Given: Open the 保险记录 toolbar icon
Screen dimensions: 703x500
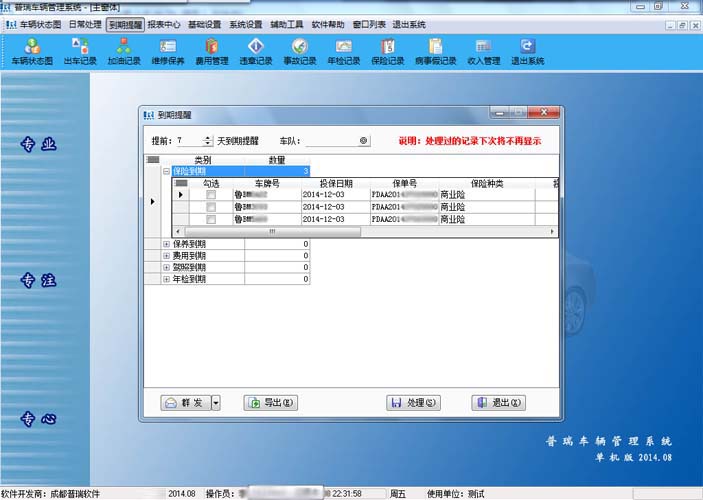Looking at the screenshot, I should click(388, 52).
